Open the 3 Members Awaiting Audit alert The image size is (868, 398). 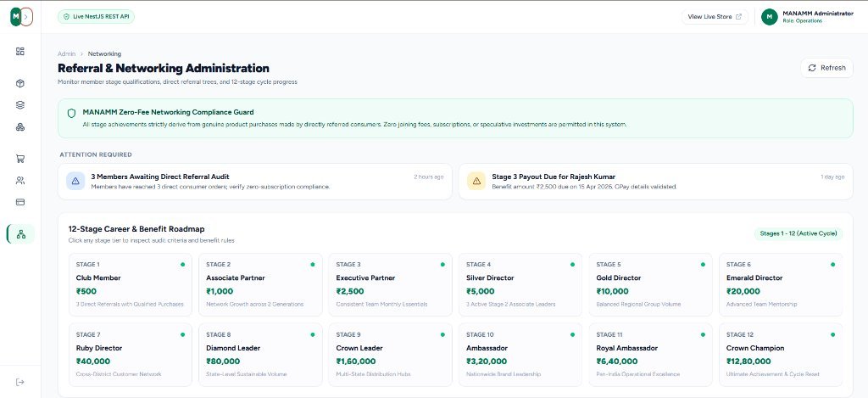pyautogui.click(x=254, y=182)
